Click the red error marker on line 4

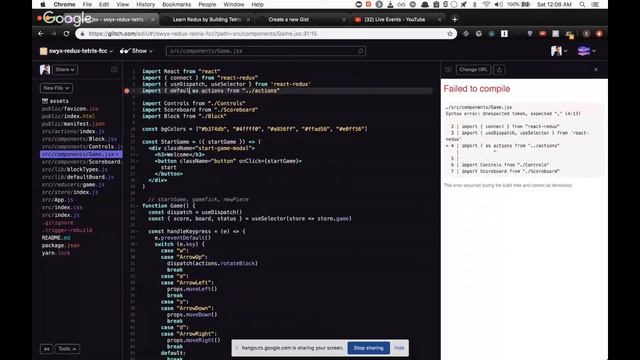pyautogui.click(x=127, y=91)
